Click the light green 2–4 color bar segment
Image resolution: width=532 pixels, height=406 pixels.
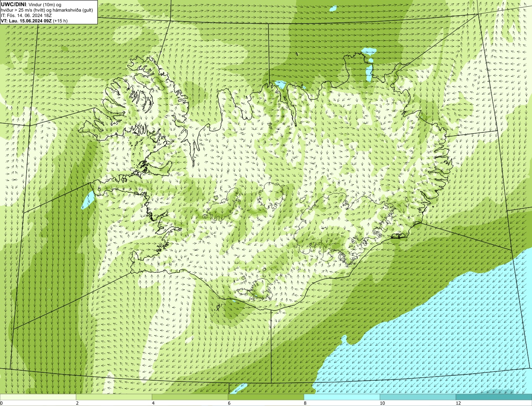pyautogui.click(x=114, y=397)
